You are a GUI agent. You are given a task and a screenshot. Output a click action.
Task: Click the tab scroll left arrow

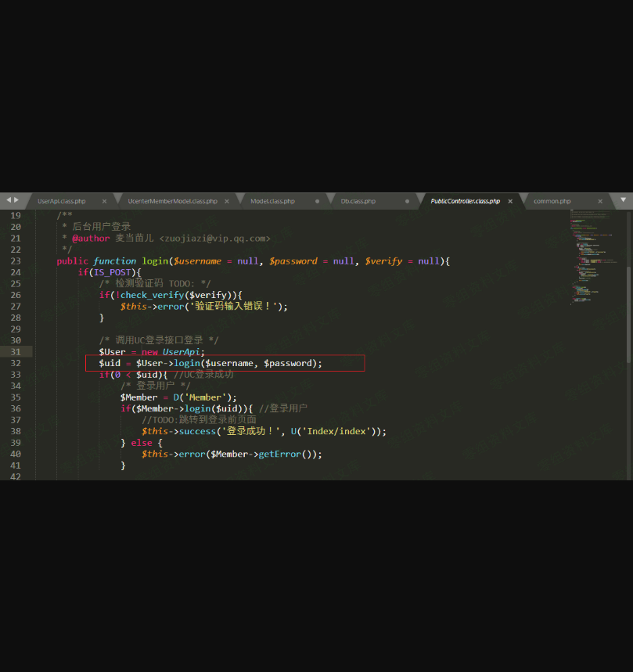pyautogui.click(x=8, y=200)
